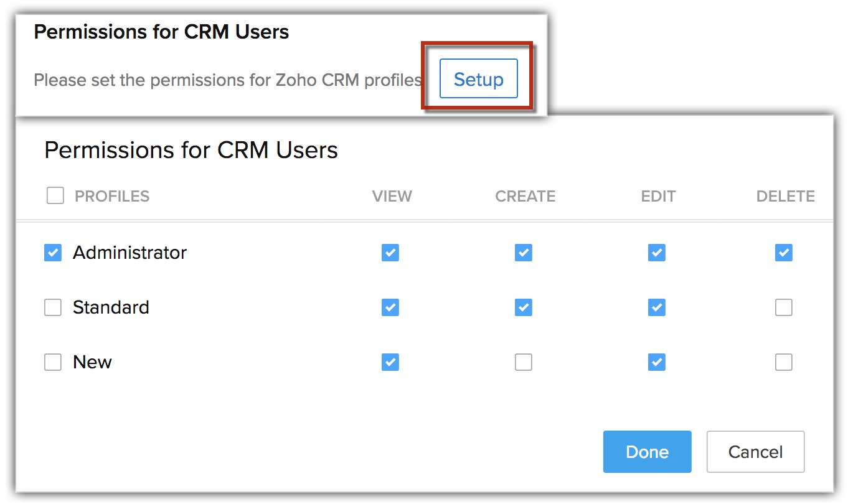Click Done to save permissions

(647, 452)
